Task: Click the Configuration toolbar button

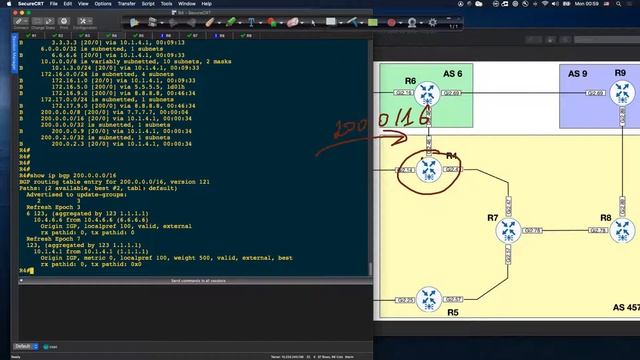Action: click(x=84, y=23)
